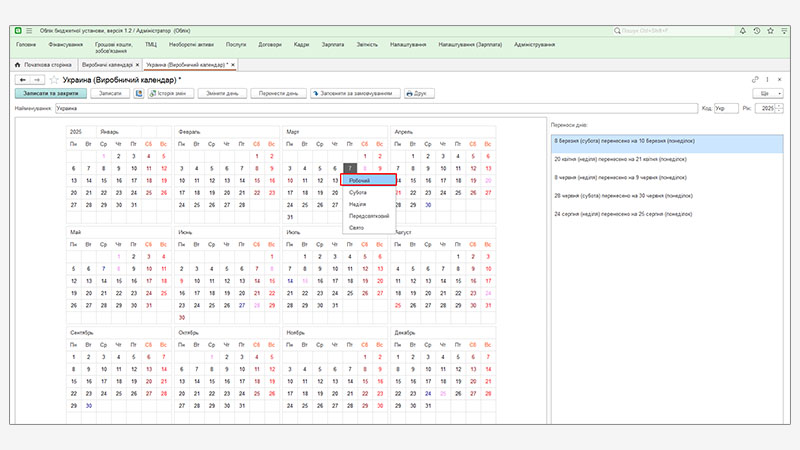
Task: Switch to Початкова сторінка tab
Action: (x=46, y=64)
